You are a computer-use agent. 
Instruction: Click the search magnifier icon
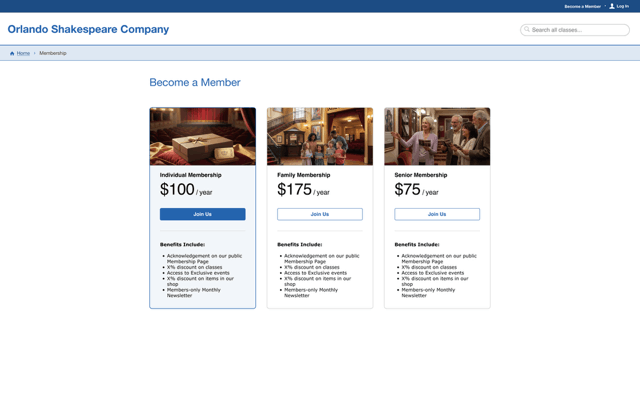[527, 29]
